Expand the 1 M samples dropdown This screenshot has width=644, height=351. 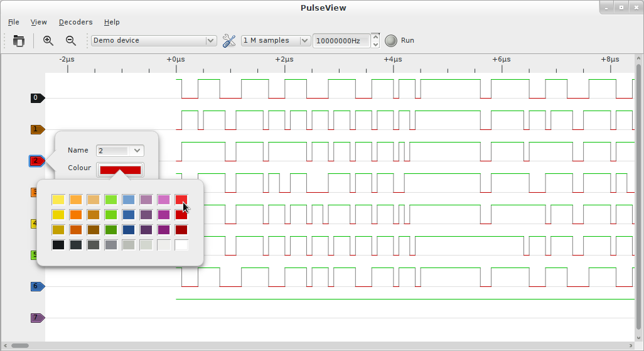pos(276,41)
